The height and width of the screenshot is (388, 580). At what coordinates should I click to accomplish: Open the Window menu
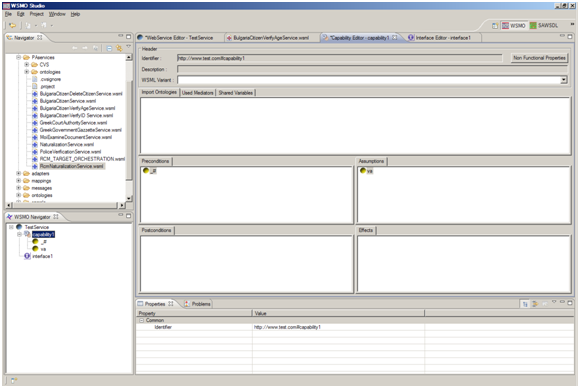point(57,14)
